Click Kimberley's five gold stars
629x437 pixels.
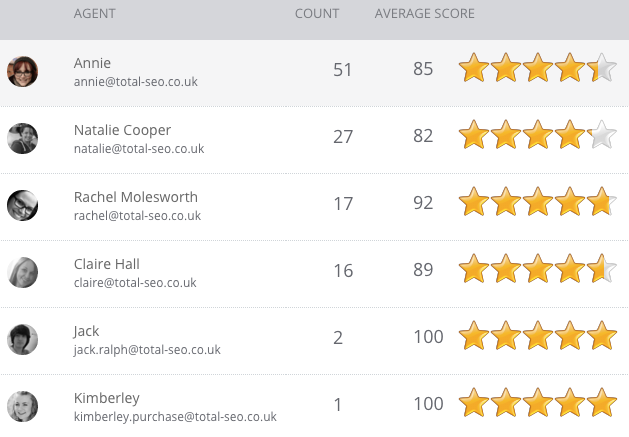pyautogui.click(x=537, y=404)
